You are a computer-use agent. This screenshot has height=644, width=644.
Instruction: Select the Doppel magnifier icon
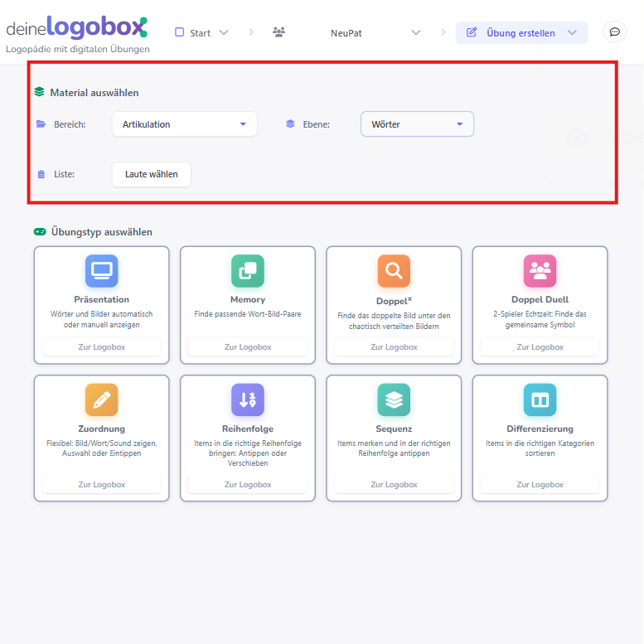tap(394, 271)
